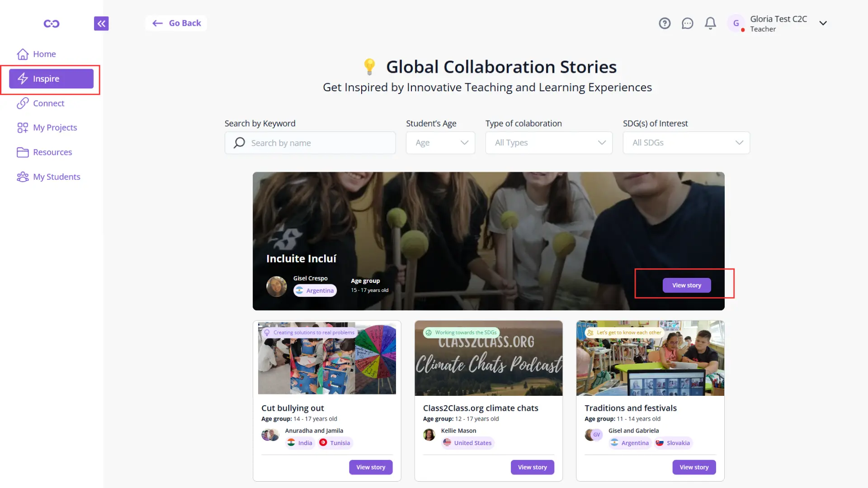868x488 pixels.
Task: Click the Gloria Test C2C name
Action: pyautogui.click(x=778, y=19)
